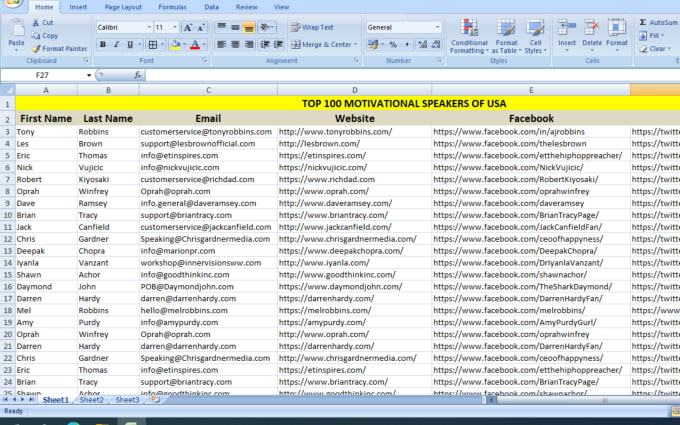
Task: Open the Format cells menu icon
Action: pos(616,27)
